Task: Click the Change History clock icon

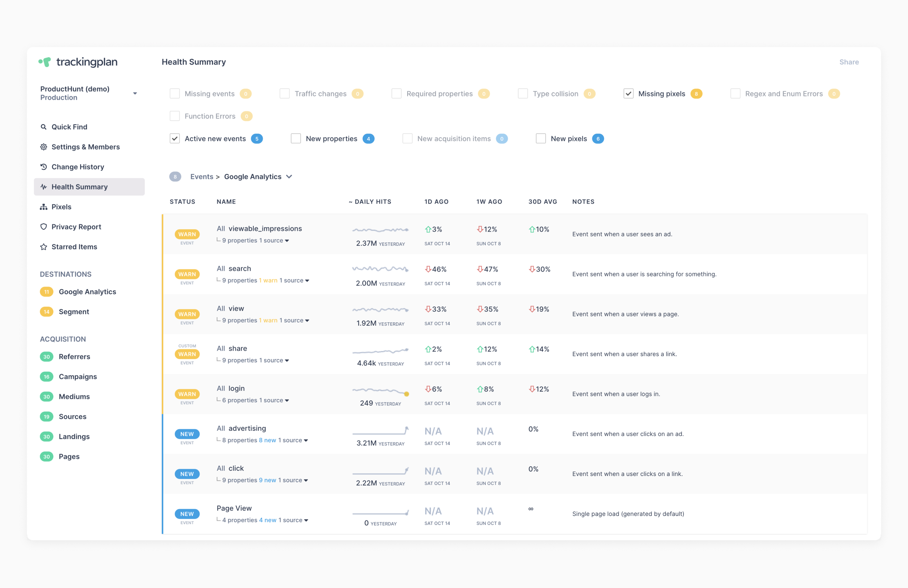Action: click(43, 167)
